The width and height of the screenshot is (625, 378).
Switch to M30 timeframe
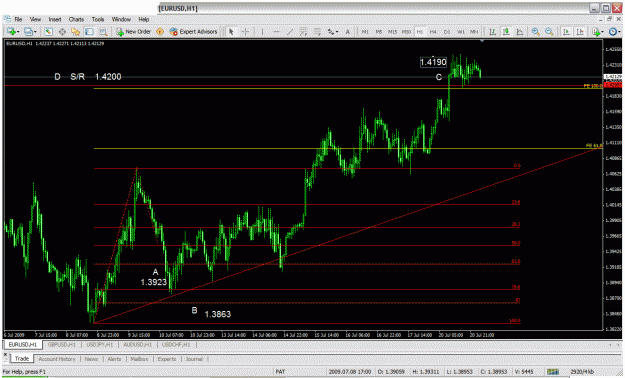(x=406, y=32)
